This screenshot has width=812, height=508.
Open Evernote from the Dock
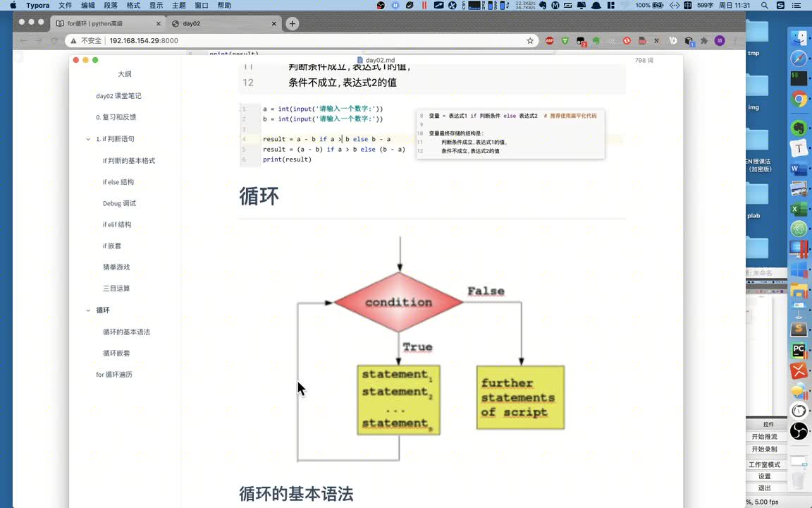coord(799,128)
